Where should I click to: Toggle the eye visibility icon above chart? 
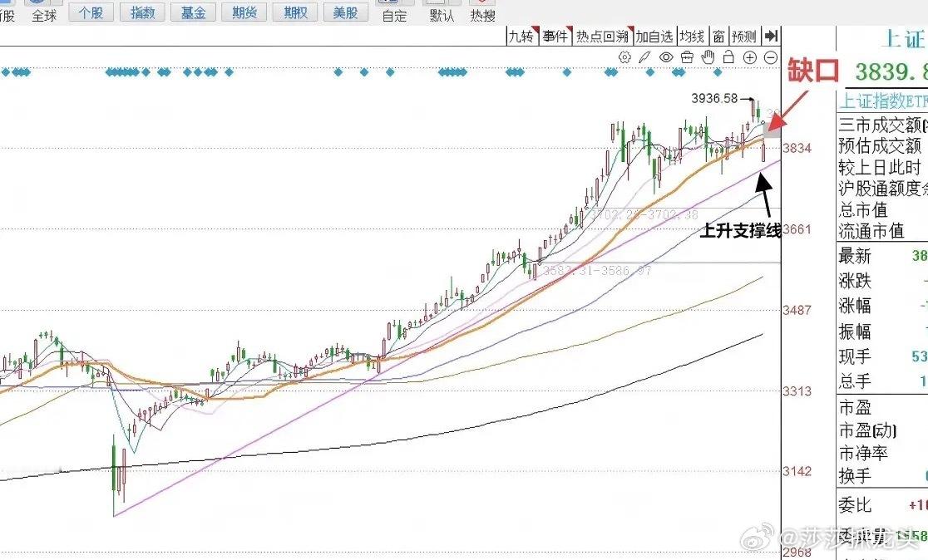coord(666,57)
